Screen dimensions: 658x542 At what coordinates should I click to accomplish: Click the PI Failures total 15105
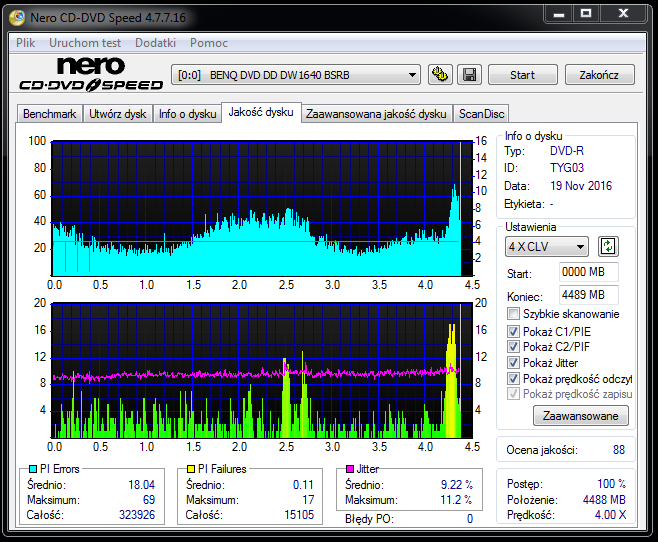[299, 515]
